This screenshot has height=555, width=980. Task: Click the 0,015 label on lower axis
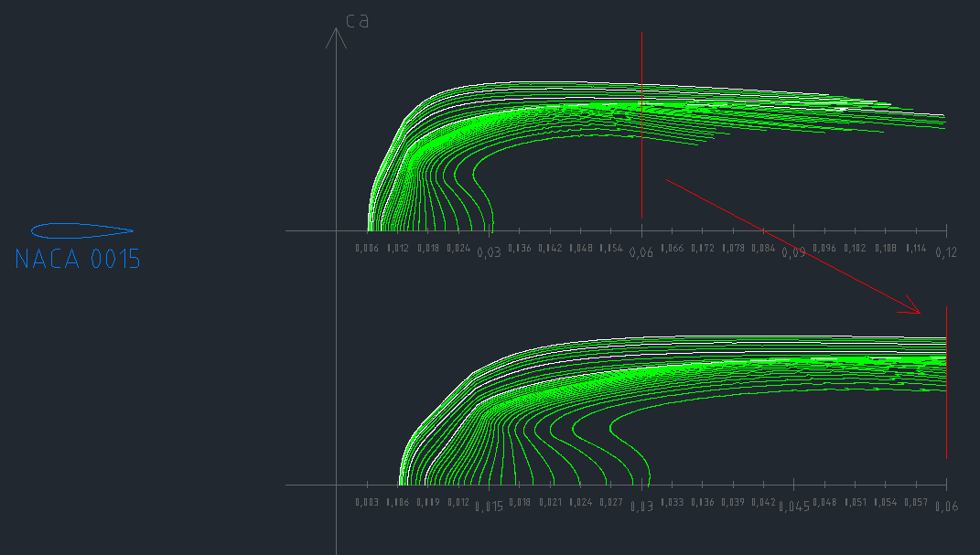point(489,507)
